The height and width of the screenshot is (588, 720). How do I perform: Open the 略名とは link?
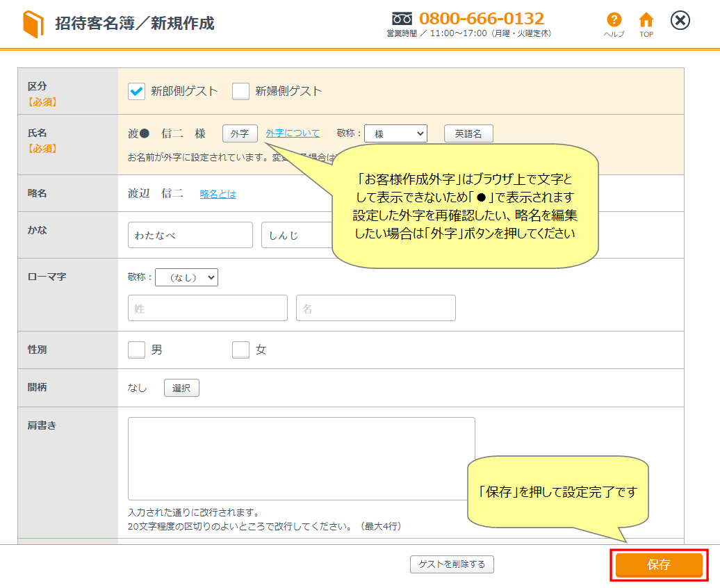point(218,194)
